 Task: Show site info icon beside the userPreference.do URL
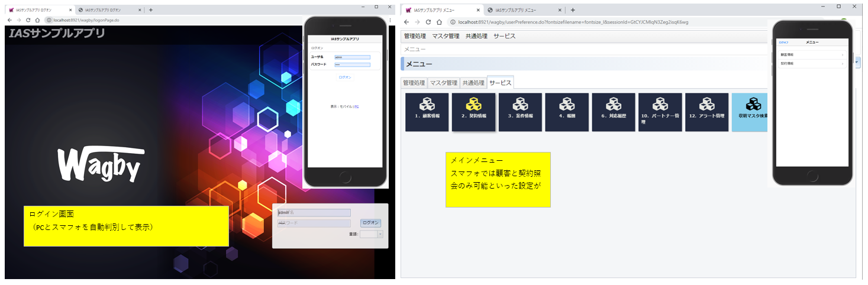(x=453, y=22)
